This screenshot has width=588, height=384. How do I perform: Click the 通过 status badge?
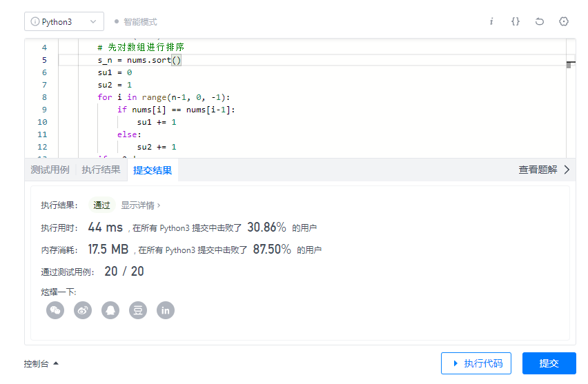[x=101, y=205]
